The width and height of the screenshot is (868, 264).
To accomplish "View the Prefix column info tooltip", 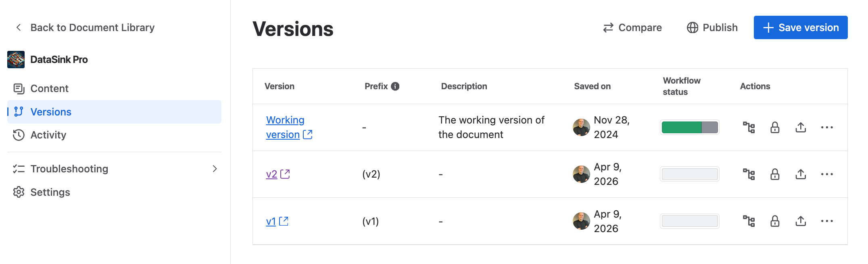I will coord(395,86).
